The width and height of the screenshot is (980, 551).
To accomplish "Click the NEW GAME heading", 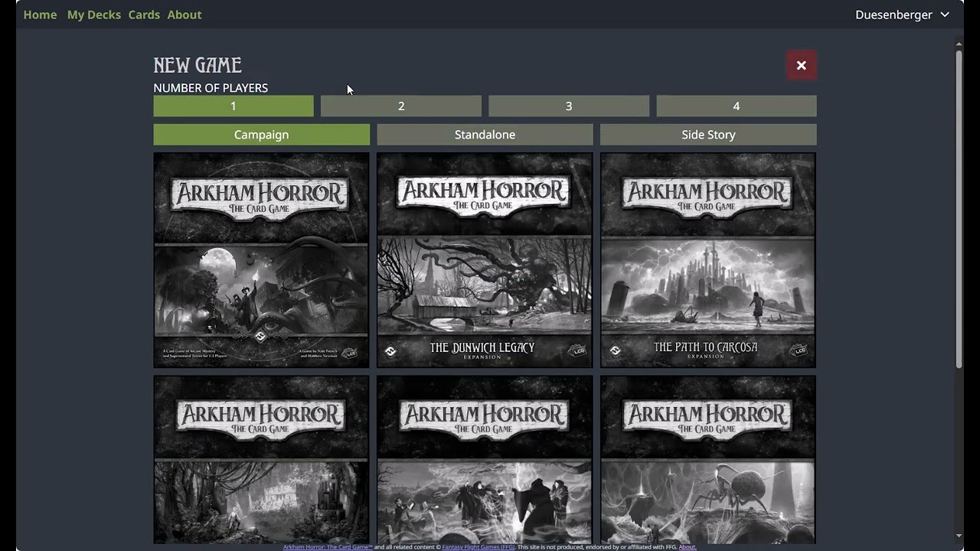I will point(198,65).
